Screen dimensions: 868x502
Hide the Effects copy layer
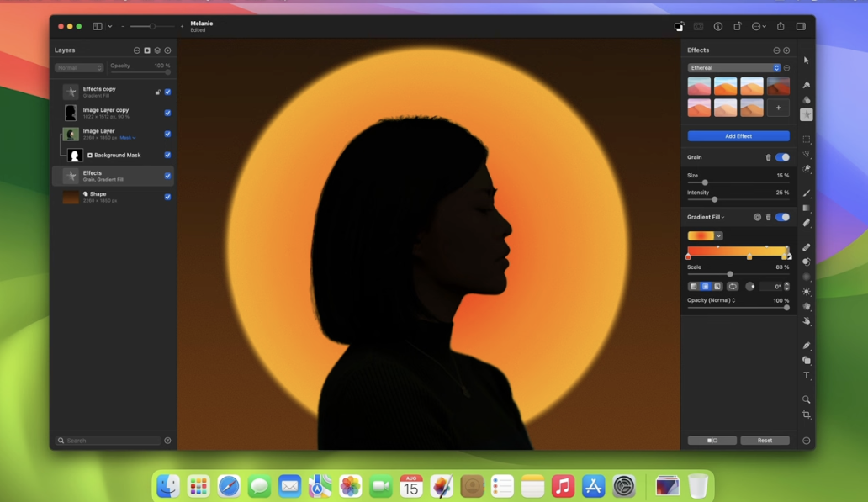(167, 92)
